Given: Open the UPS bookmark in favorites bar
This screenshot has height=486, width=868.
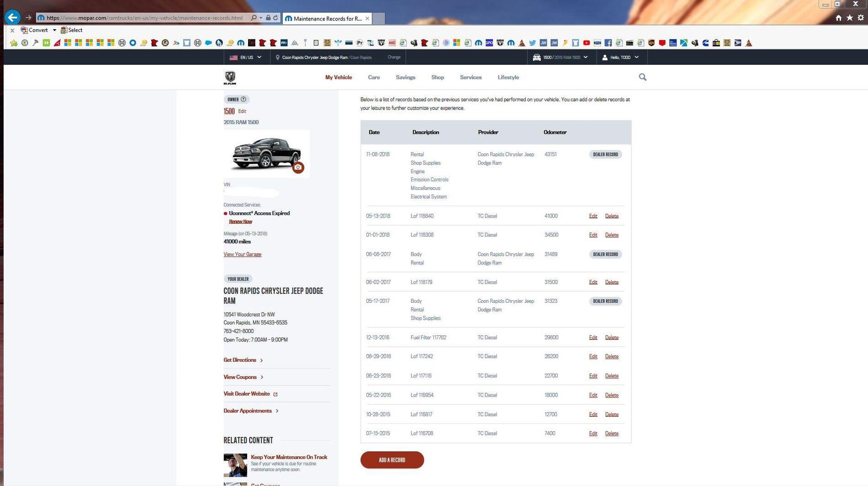Looking at the screenshot, I should pyautogui.click(x=651, y=43).
